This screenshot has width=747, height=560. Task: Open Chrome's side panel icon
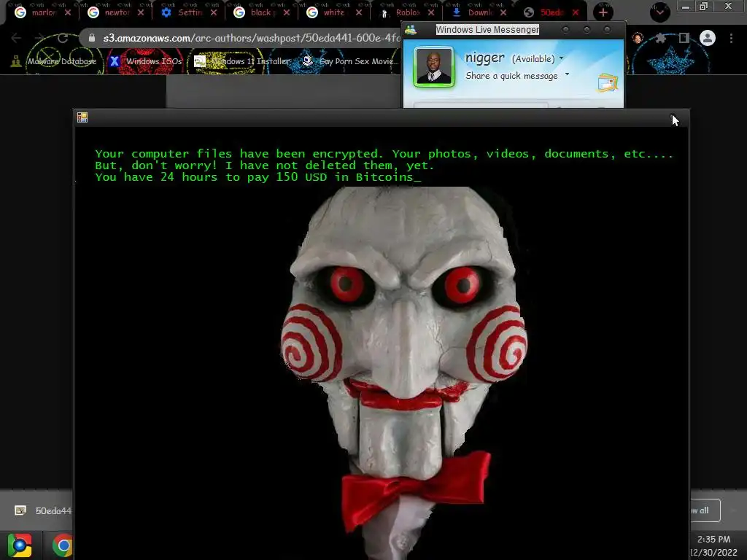(684, 38)
